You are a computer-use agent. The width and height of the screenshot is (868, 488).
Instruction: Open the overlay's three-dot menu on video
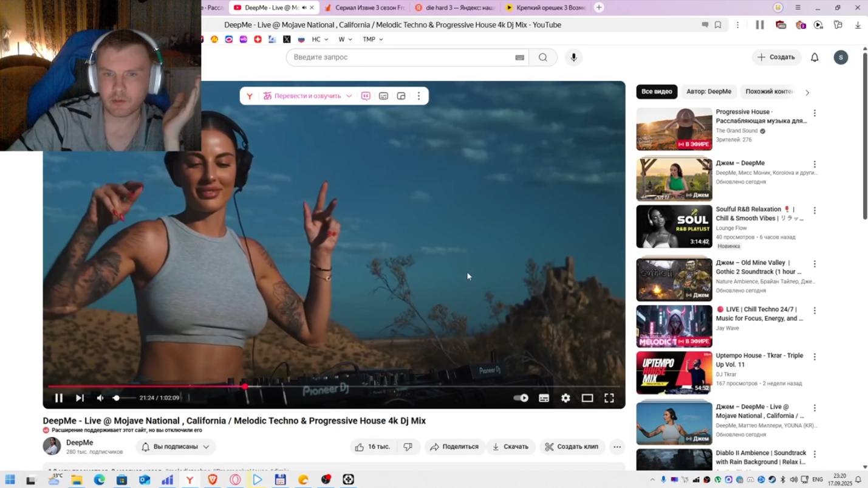tap(419, 96)
